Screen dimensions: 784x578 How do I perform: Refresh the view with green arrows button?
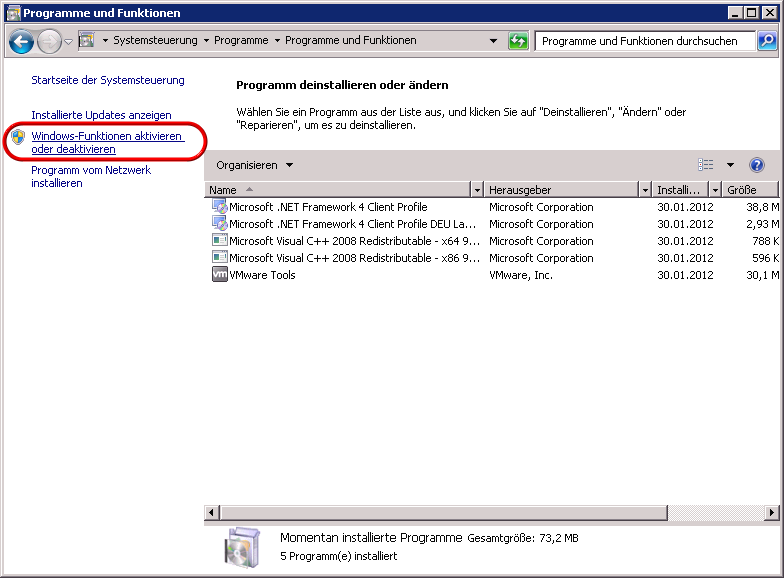click(518, 40)
